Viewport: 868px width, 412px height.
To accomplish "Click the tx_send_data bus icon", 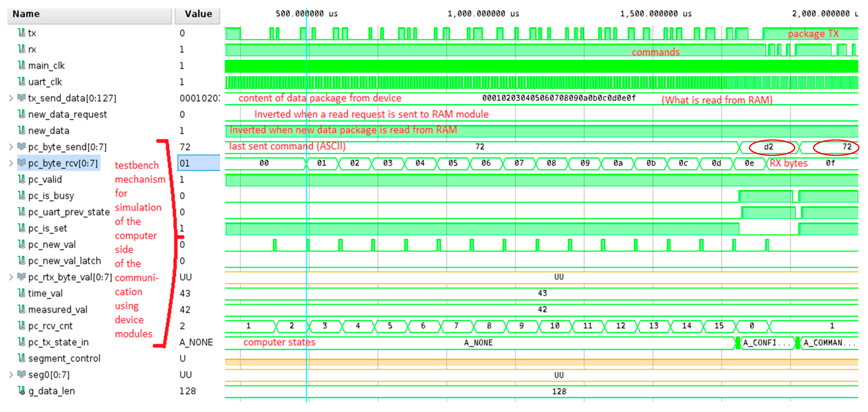I will tap(22, 98).
